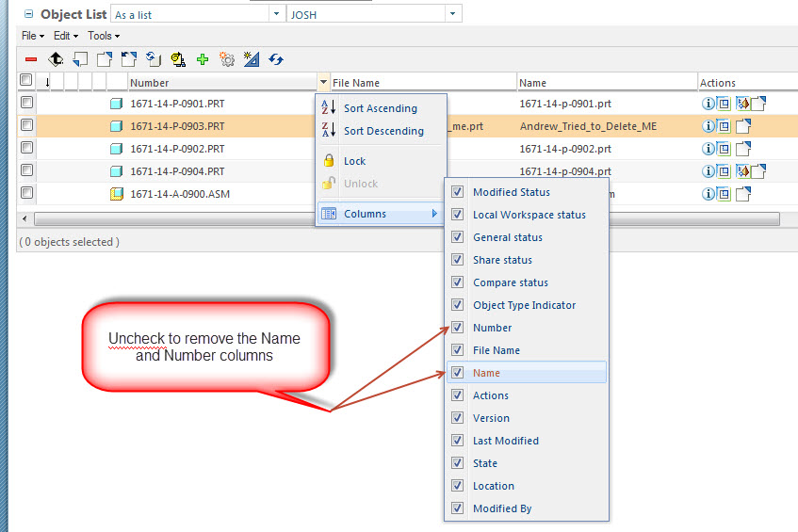This screenshot has height=532, width=798.
Task: Click check out page icon in 0904 row
Action: (x=758, y=171)
